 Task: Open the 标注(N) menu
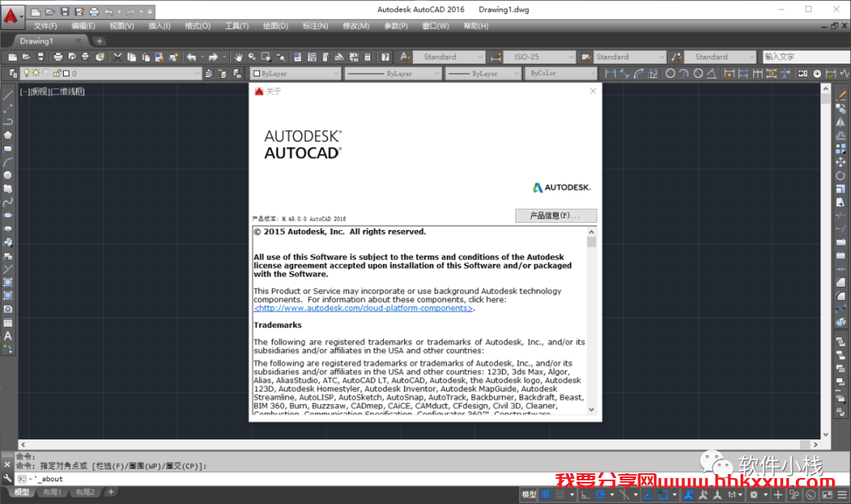coord(315,26)
